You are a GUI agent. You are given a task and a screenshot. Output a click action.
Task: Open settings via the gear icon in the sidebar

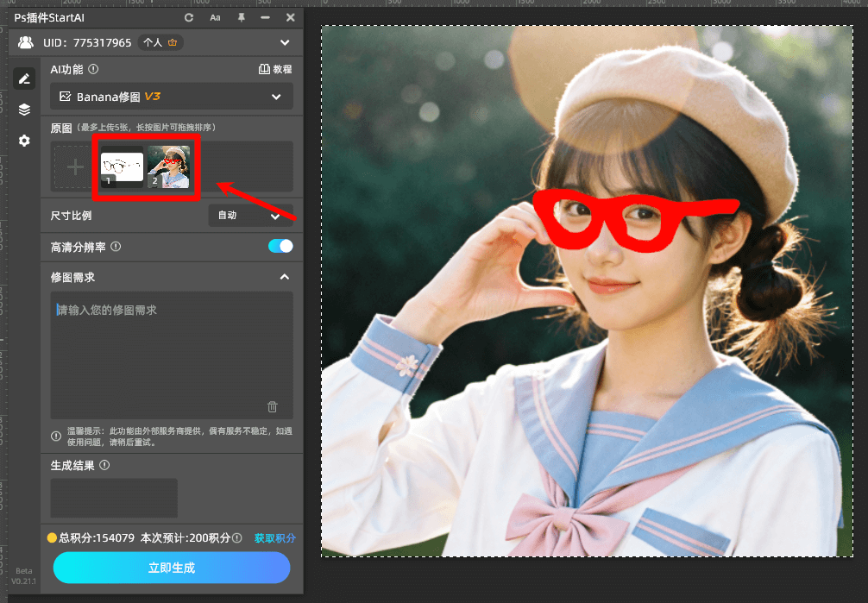pos(24,141)
